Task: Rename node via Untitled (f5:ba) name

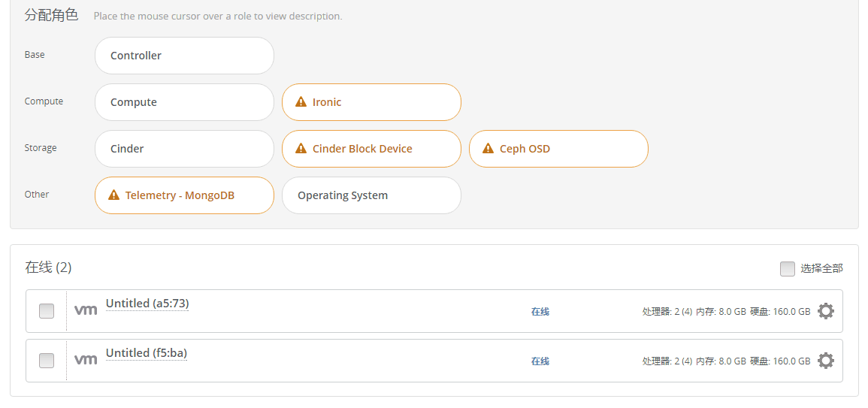Action: pyautogui.click(x=146, y=353)
